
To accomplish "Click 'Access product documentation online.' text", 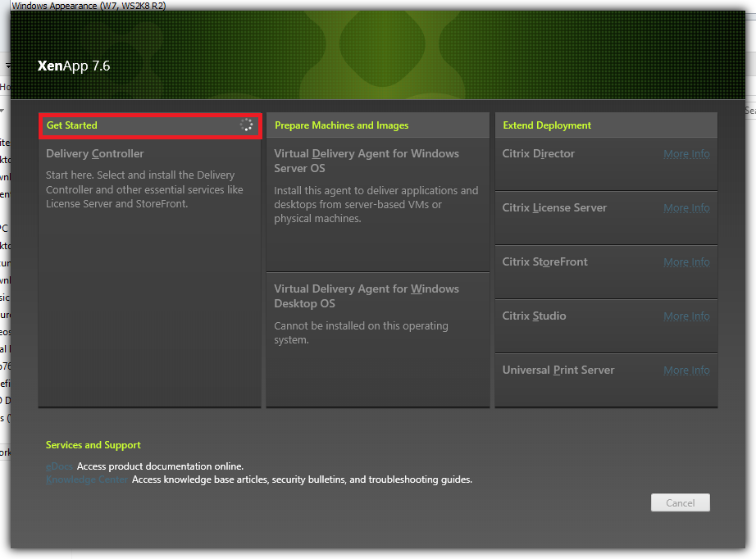I will (x=160, y=466).
